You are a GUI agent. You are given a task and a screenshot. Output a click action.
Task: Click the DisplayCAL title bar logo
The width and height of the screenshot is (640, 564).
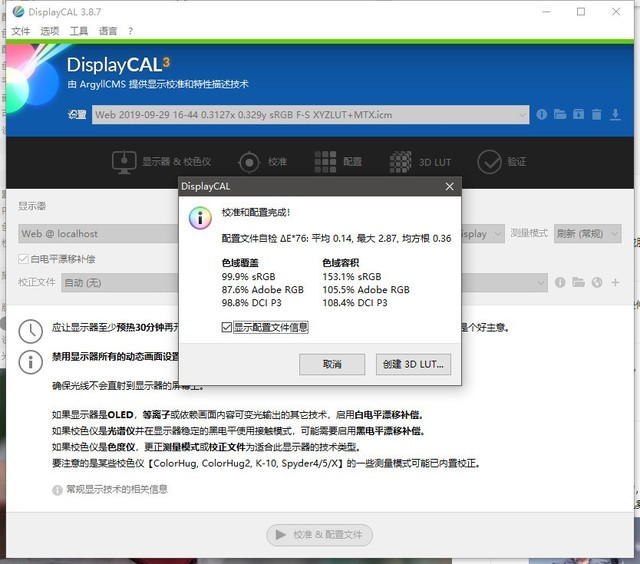pyautogui.click(x=18, y=12)
